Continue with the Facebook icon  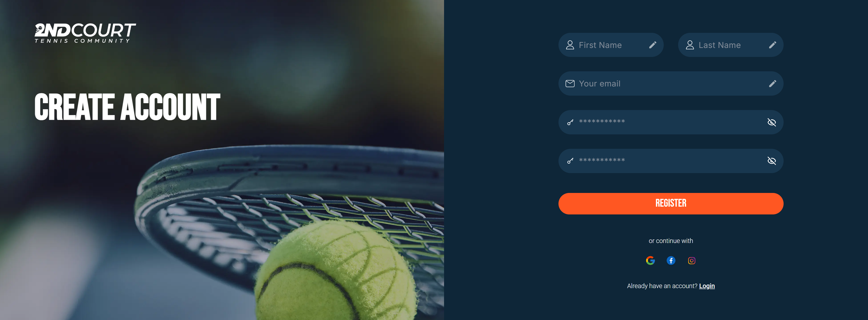[671, 260]
